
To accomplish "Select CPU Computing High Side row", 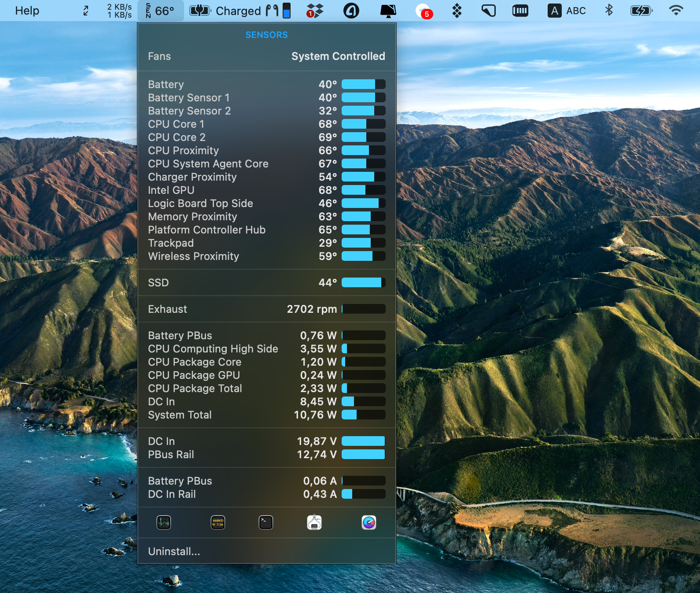I will coord(267,348).
